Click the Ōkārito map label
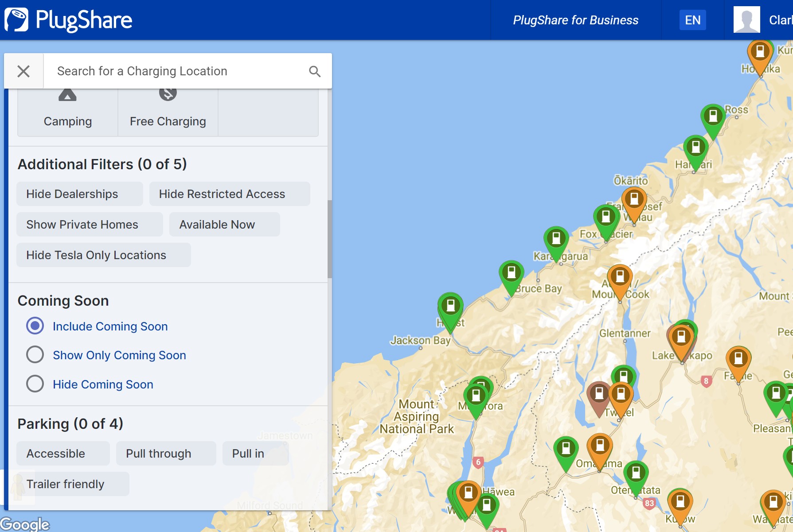The height and width of the screenshot is (532, 793). pos(630,180)
